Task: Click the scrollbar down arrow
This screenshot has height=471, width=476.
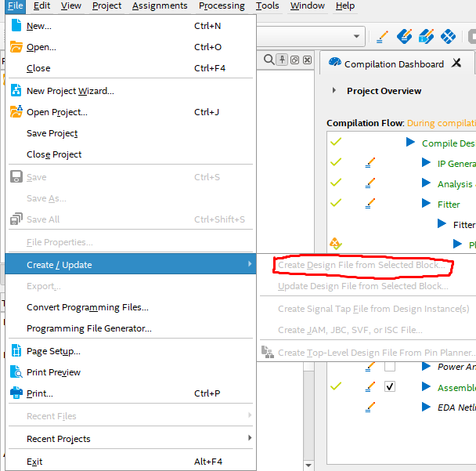Action: point(308,465)
